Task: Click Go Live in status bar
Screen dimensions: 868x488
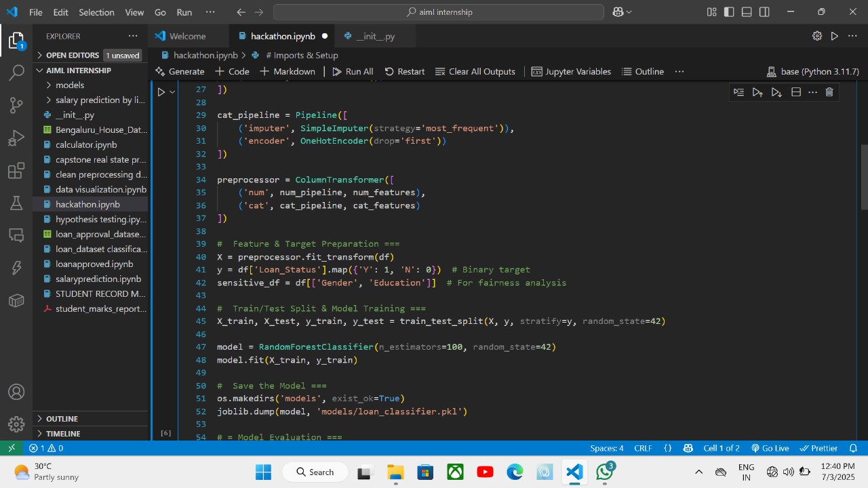Action: click(x=770, y=448)
